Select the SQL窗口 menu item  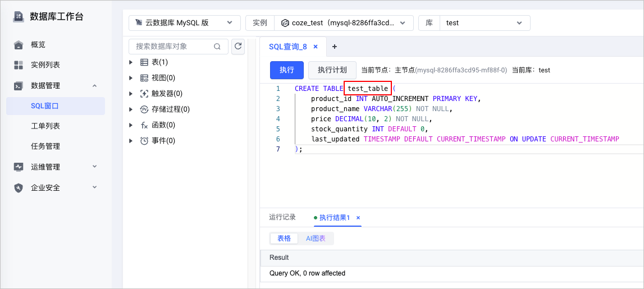click(56, 106)
